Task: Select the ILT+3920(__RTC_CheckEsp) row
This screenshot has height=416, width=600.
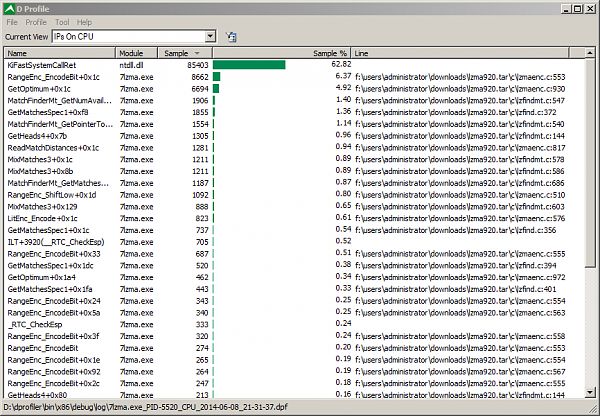Action: (x=295, y=242)
